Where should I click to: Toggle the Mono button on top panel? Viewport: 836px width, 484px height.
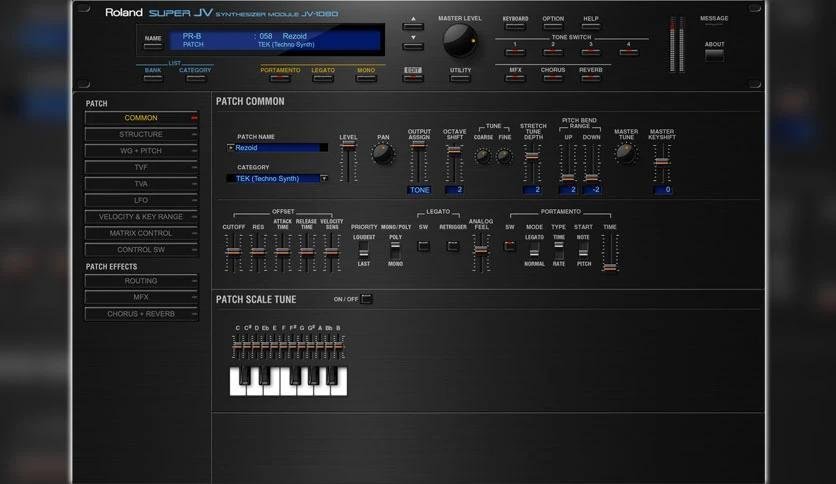[x=366, y=78]
